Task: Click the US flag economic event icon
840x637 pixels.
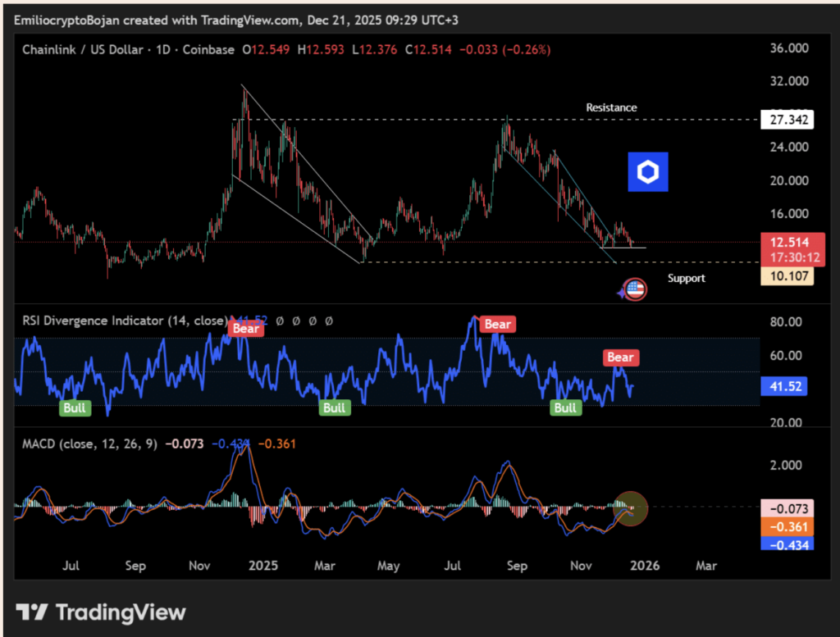Action: [635, 289]
